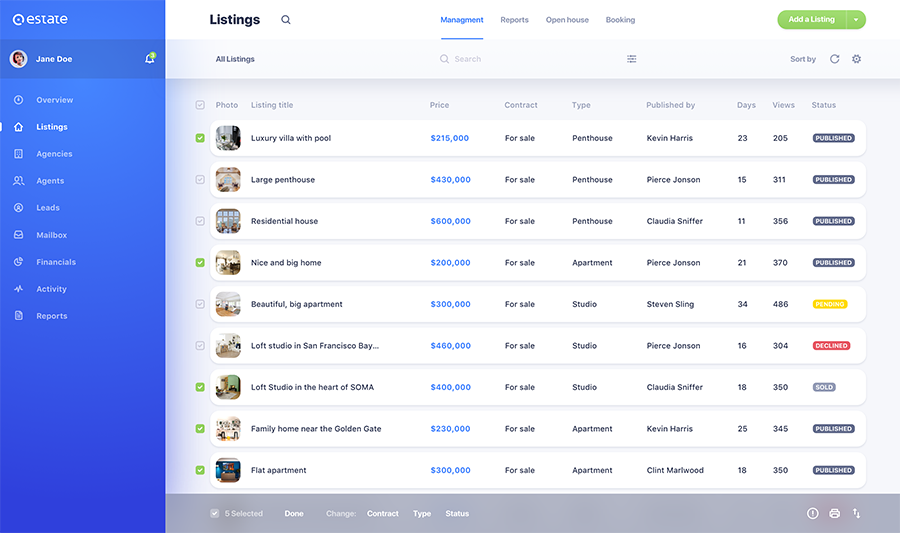Click the magnifier icon in search field
Viewport: 900px width, 533px height.
444,59
